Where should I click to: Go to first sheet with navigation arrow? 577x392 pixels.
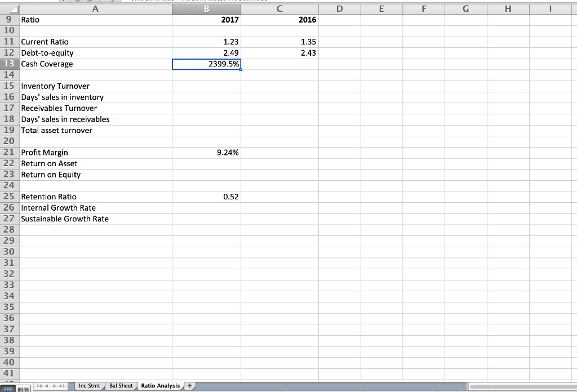pos(39,386)
